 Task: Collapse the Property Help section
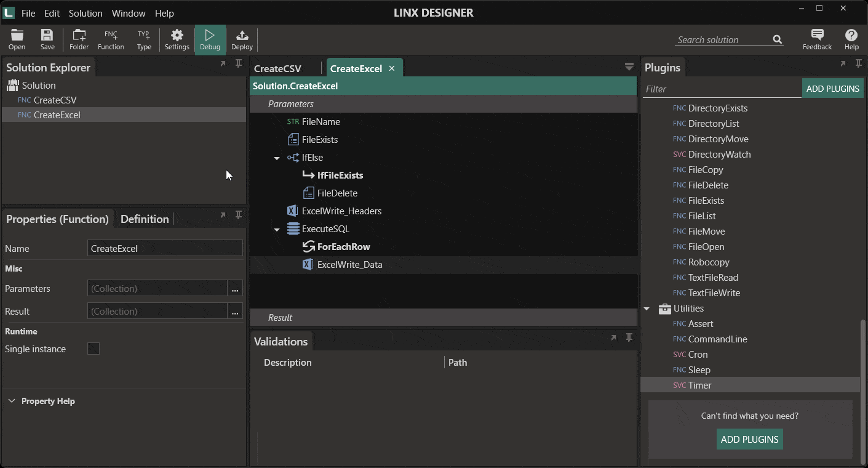12,401
